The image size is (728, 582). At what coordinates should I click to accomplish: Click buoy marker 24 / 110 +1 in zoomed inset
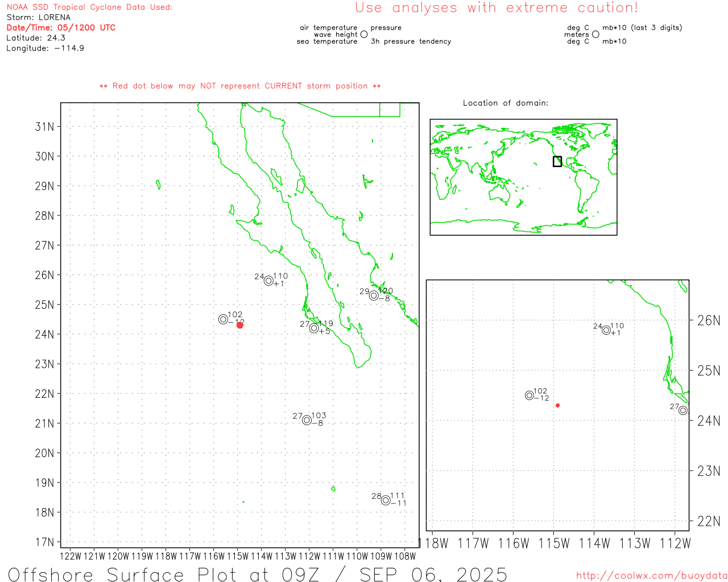tap(606, 330)
